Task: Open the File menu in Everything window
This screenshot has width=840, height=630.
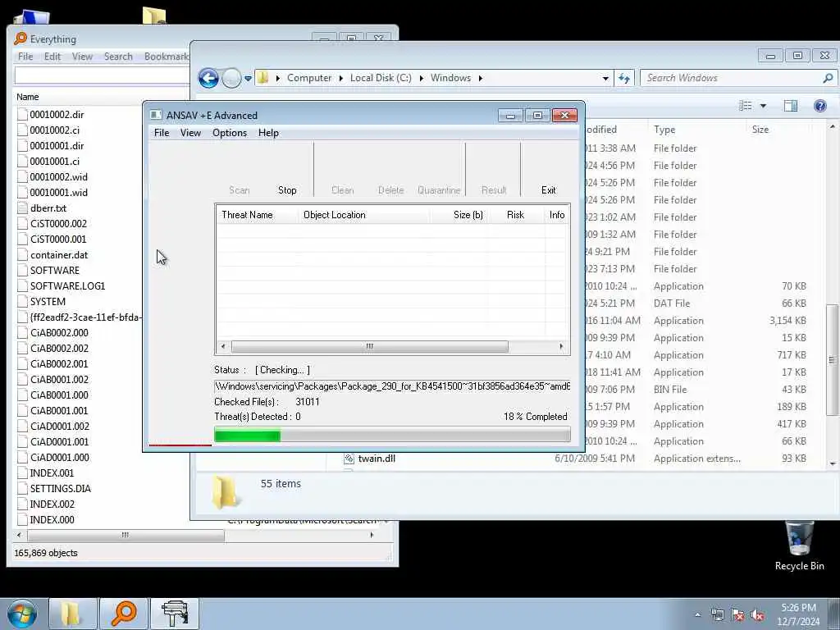Action: (25, 57)
